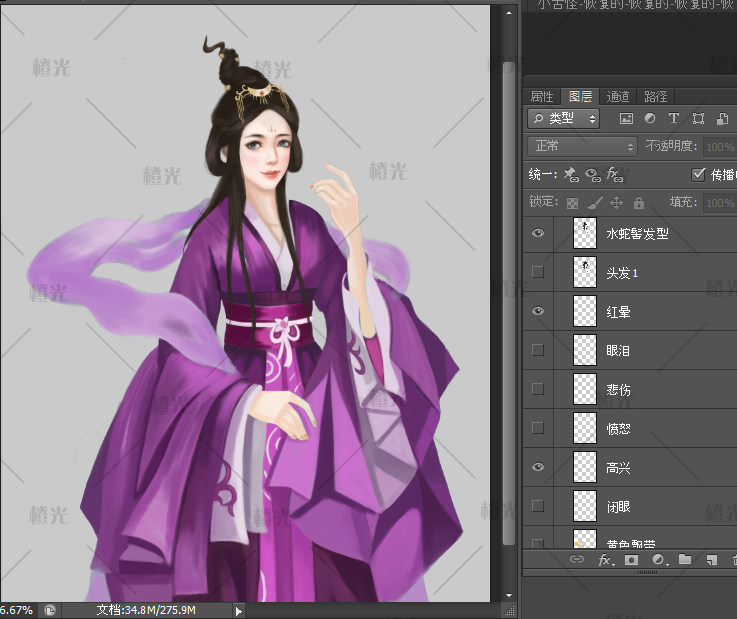
Task: Lock image pixels with brush icon
Action: tap(595, 203)
